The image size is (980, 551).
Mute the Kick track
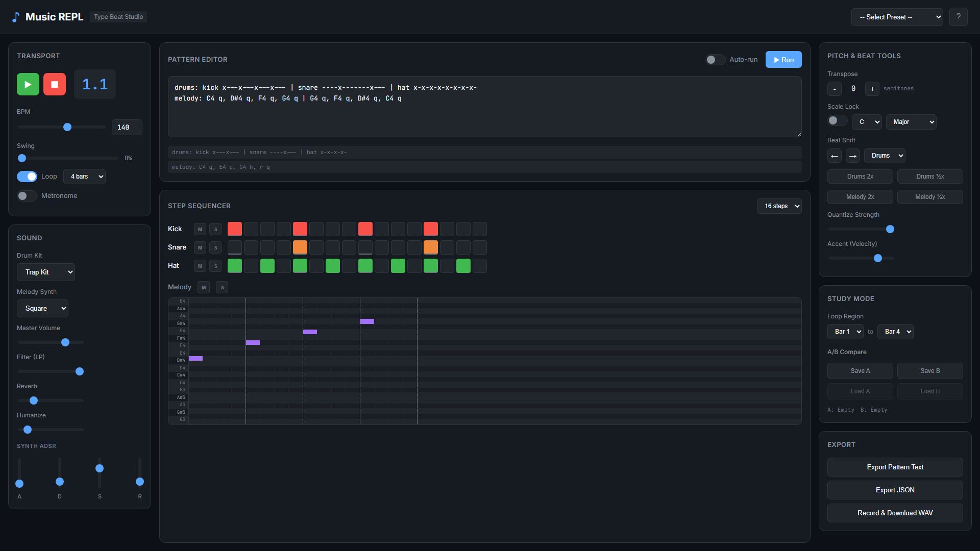click(x=200, y=229)
